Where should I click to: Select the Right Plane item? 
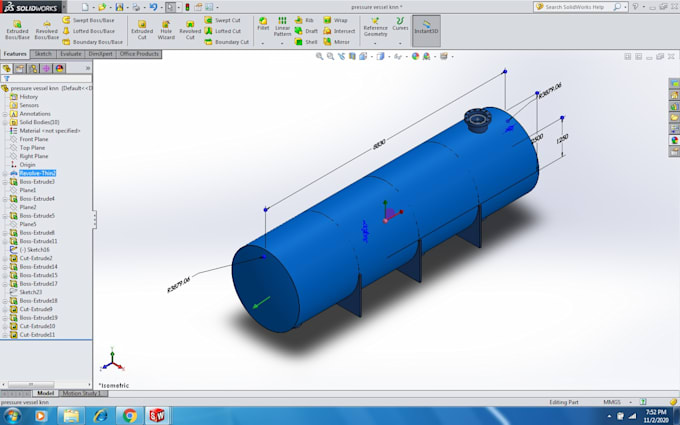pyautogui.click(x=34, y=156)
